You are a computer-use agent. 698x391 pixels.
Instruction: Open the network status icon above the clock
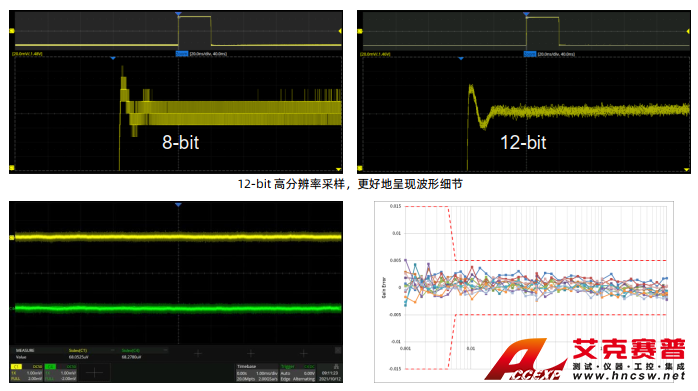tap(336, 367)
